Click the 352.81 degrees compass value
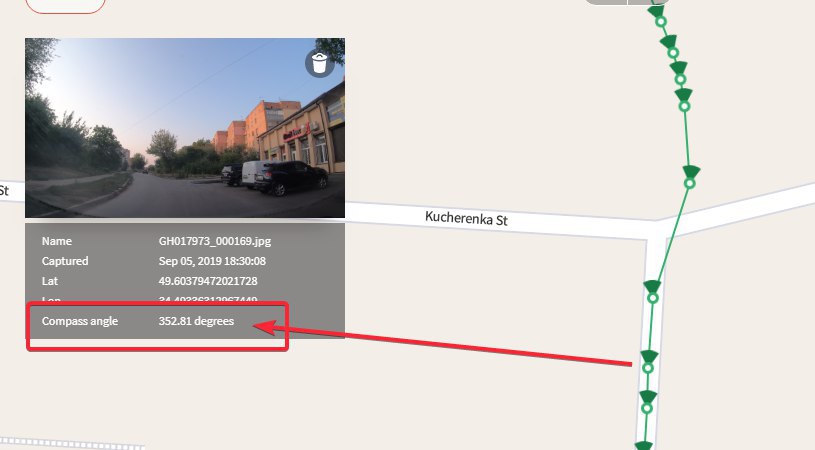The width and height of the screenshot is (815, 450). tap(196, 321)
